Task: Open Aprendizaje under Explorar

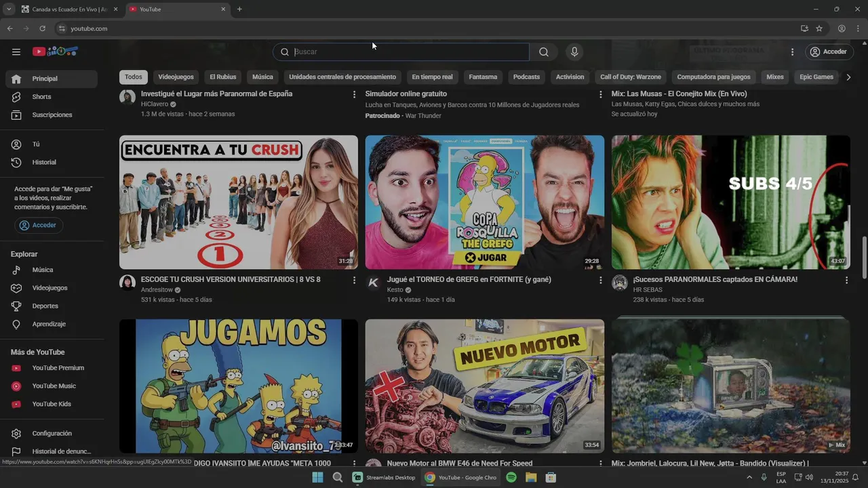Action: [x=52, y=324]
